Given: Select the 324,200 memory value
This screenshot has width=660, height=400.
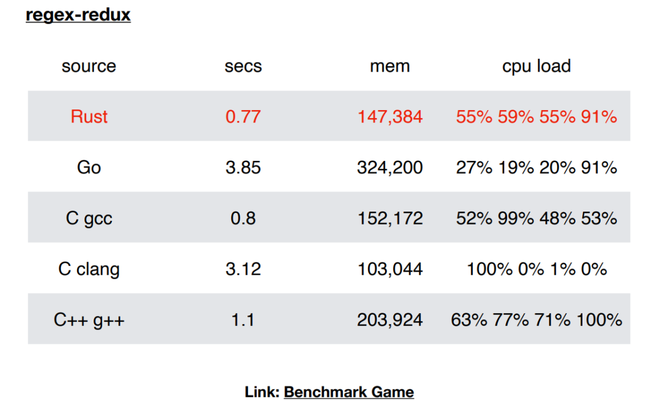Looking at the screenshot, I should [390, 168].
